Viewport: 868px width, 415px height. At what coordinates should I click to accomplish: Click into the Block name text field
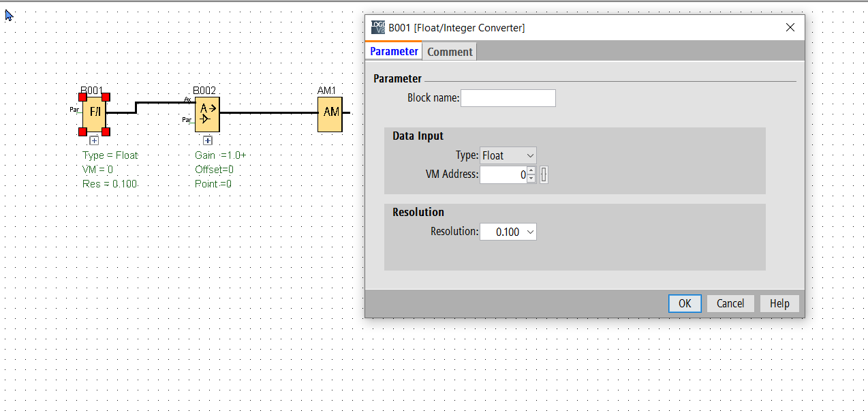[x=508, y=98]
